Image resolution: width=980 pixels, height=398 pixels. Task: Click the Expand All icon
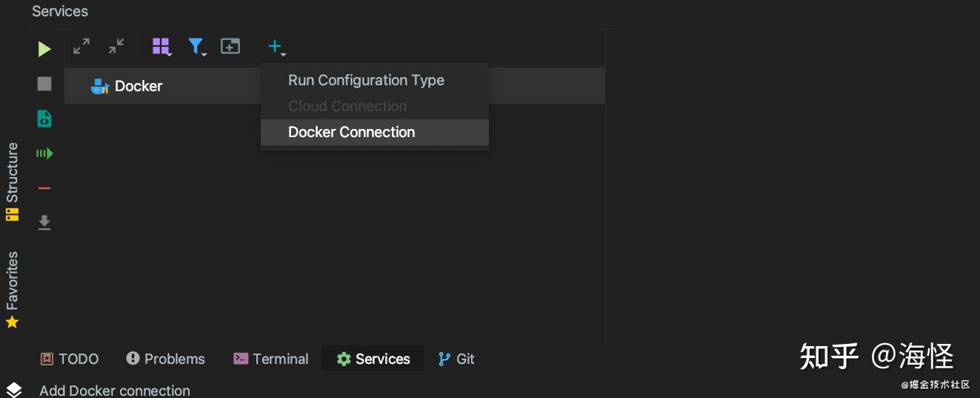tap(81, 47)
